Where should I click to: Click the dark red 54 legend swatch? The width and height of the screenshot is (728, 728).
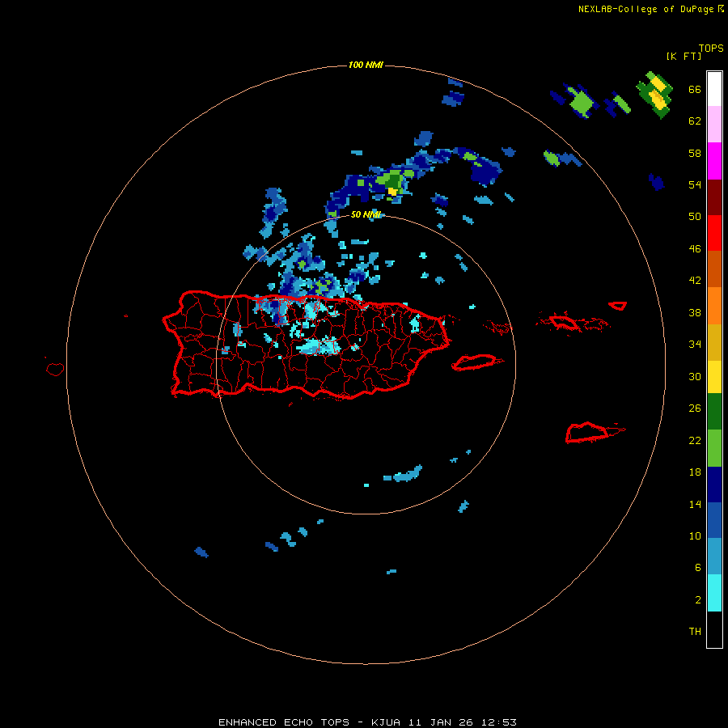714,197
